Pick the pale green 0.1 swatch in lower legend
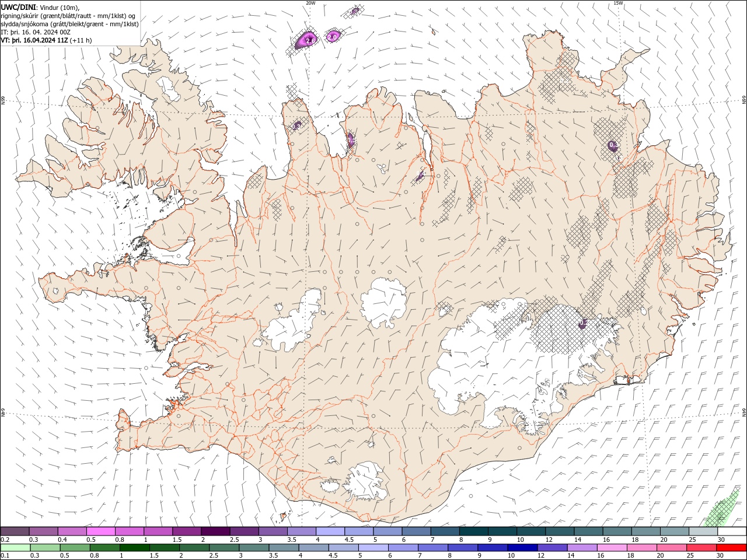This screenshot has width=747, height=560. (15, 548)
